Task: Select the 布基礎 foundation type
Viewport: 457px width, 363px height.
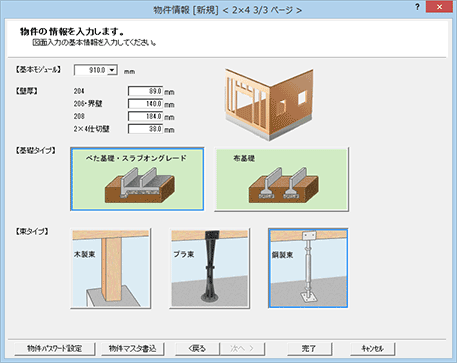Action: click(282, 179)
